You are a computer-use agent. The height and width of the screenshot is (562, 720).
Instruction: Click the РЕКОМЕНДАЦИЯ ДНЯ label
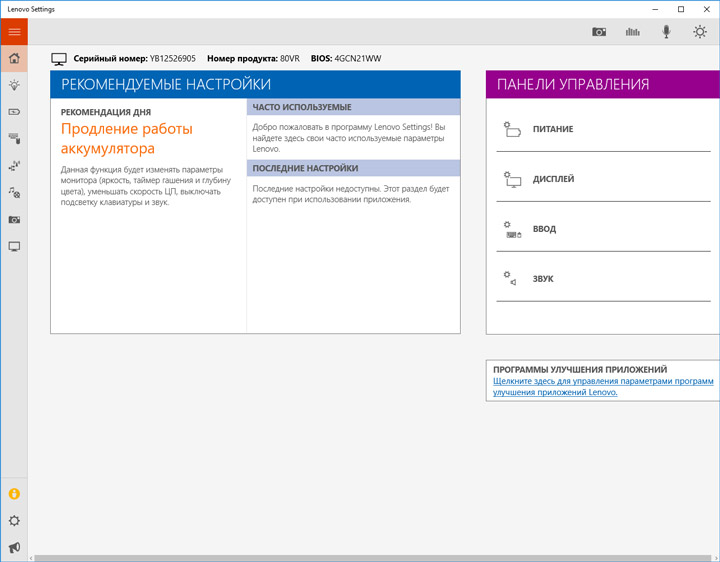pyautogui.click(x=106, y=112)
